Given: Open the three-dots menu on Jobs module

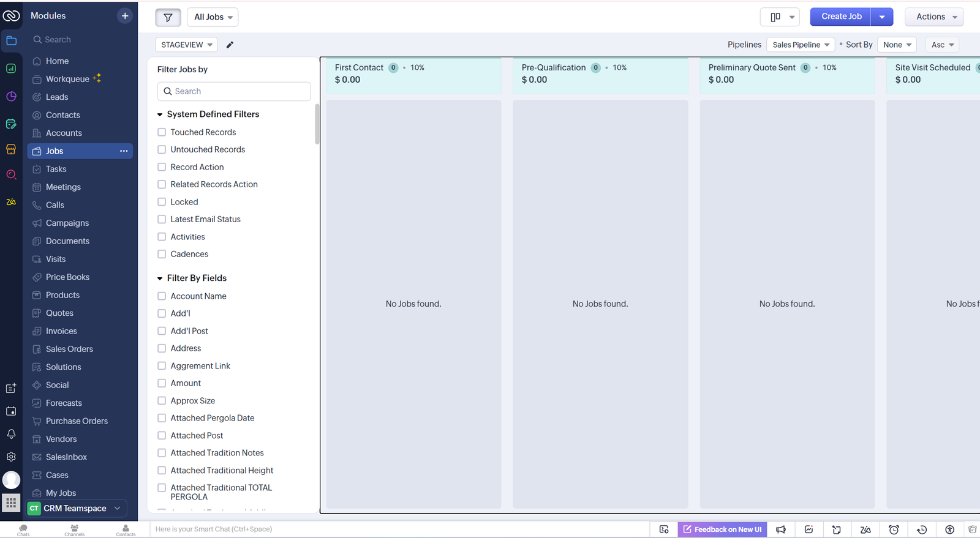Looking at the screenshot, I should pyautogui.click(x=124, y=151).
